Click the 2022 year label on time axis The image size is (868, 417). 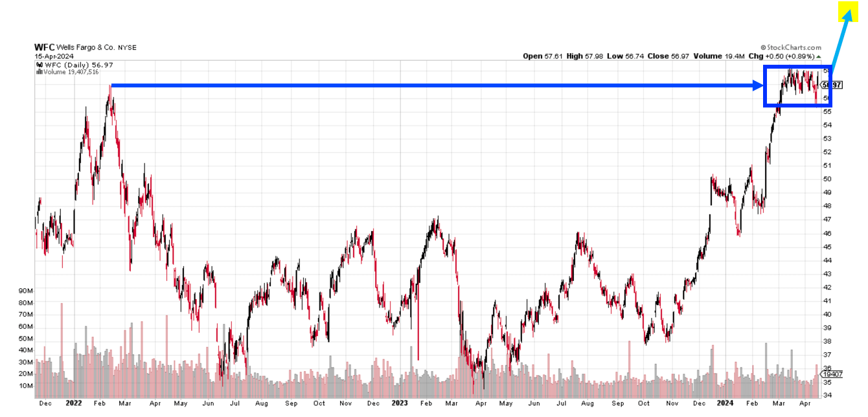[x=74, y=402]
